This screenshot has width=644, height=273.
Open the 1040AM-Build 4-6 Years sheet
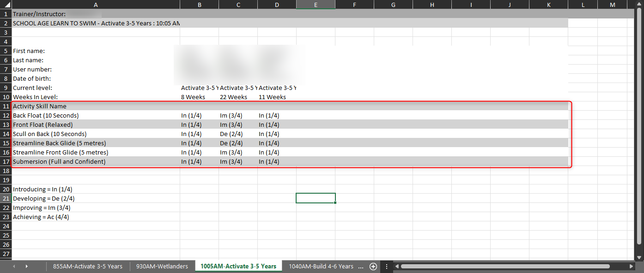(321, 267)
